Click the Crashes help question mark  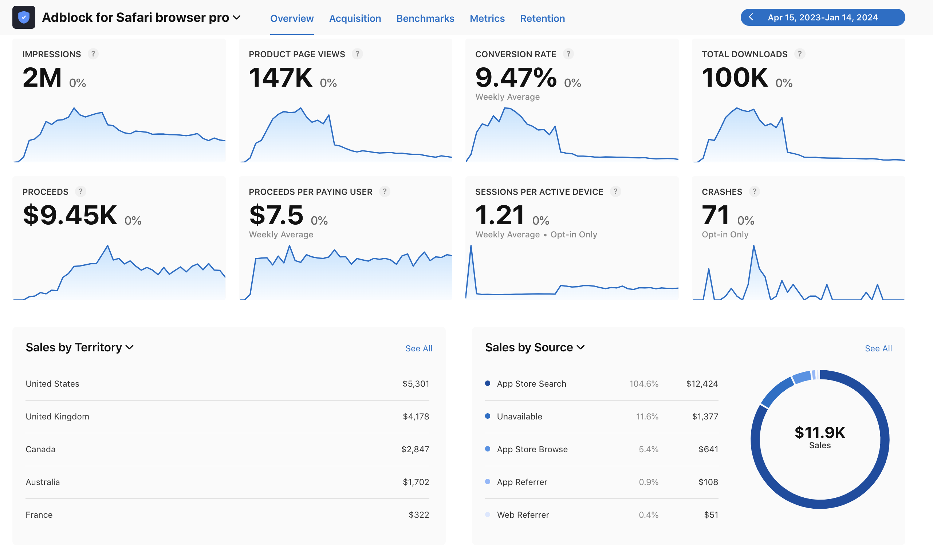coord(754,192)
